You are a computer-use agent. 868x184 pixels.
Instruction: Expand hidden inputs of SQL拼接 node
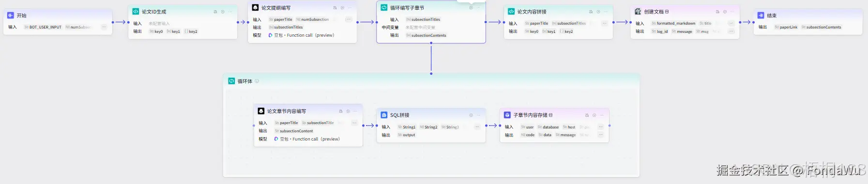click(x=477, y=127)
